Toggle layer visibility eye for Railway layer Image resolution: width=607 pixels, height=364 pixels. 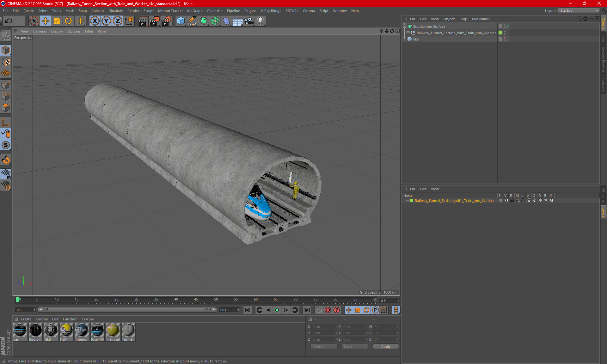[x=506, y=200]
